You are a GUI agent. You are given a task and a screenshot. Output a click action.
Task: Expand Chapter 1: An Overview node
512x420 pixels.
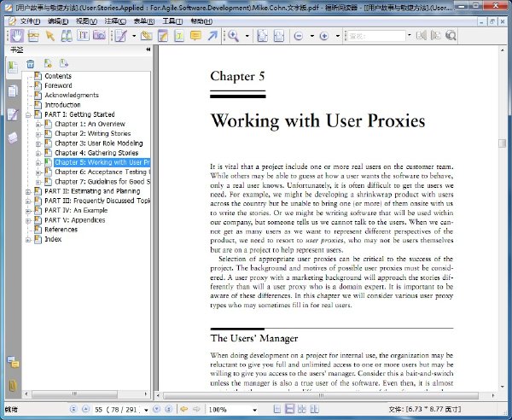(x=38, y=125)
